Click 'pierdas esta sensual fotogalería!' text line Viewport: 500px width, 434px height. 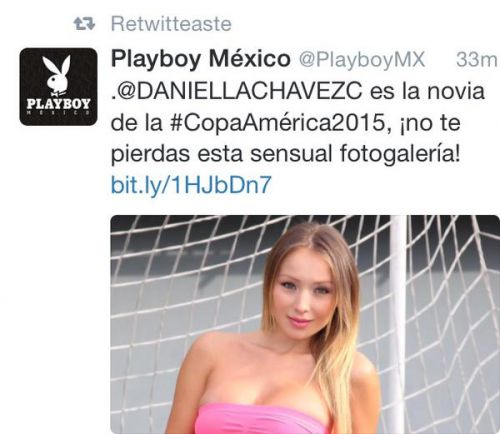coord(286,154)
